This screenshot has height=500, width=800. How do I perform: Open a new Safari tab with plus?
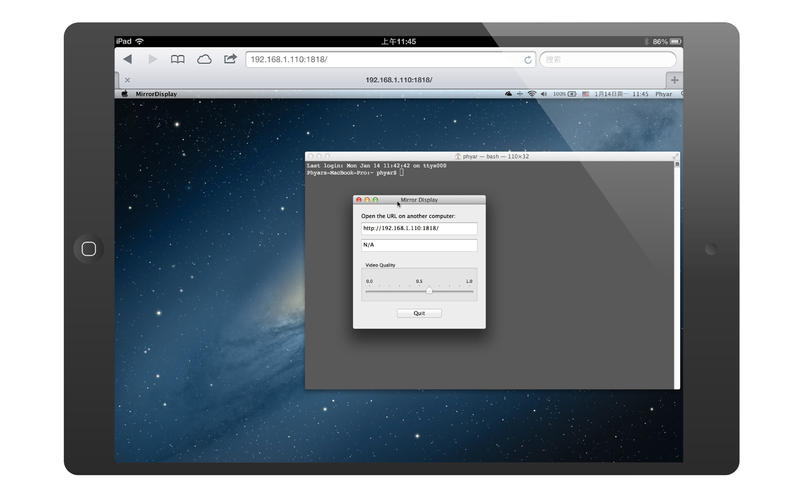(x=674, y=79)
